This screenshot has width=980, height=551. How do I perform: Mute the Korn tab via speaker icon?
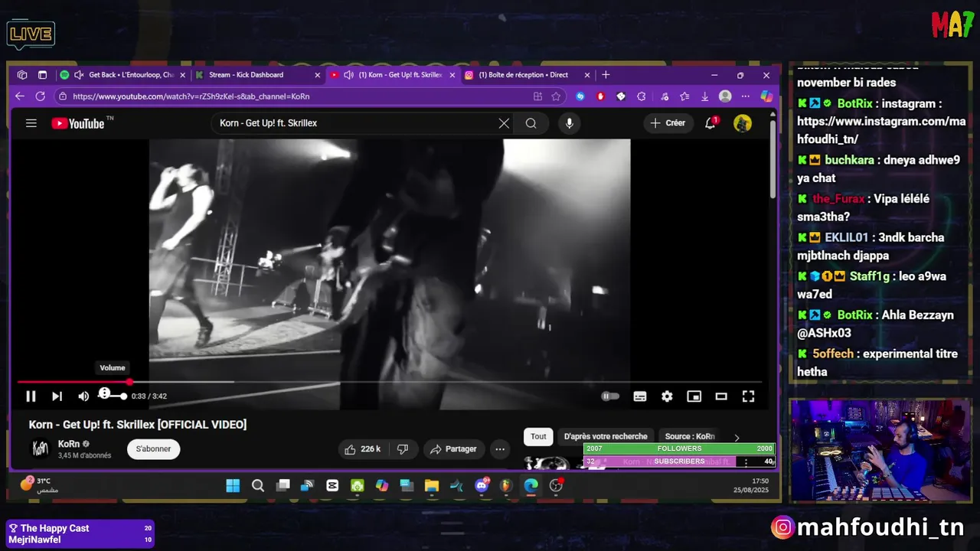click(348, 75)
